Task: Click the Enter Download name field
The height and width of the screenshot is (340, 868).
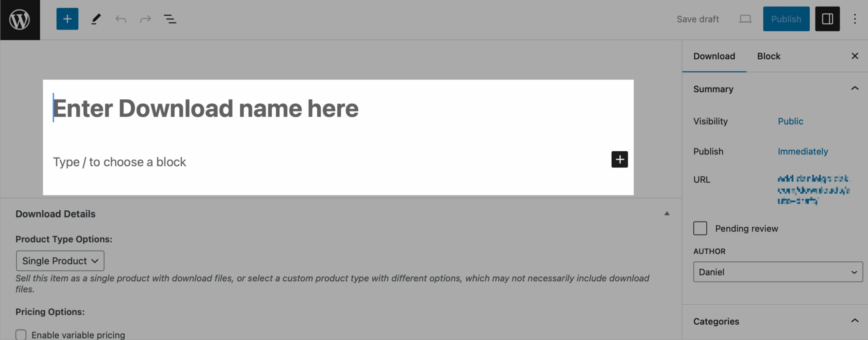Action: click(x=206, y=108)
